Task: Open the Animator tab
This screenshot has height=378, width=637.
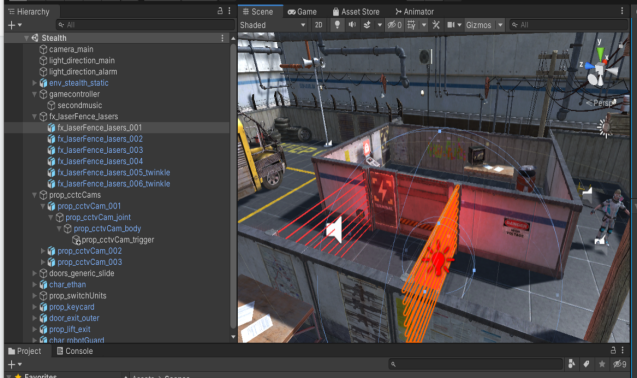Action: coord(414,12)
